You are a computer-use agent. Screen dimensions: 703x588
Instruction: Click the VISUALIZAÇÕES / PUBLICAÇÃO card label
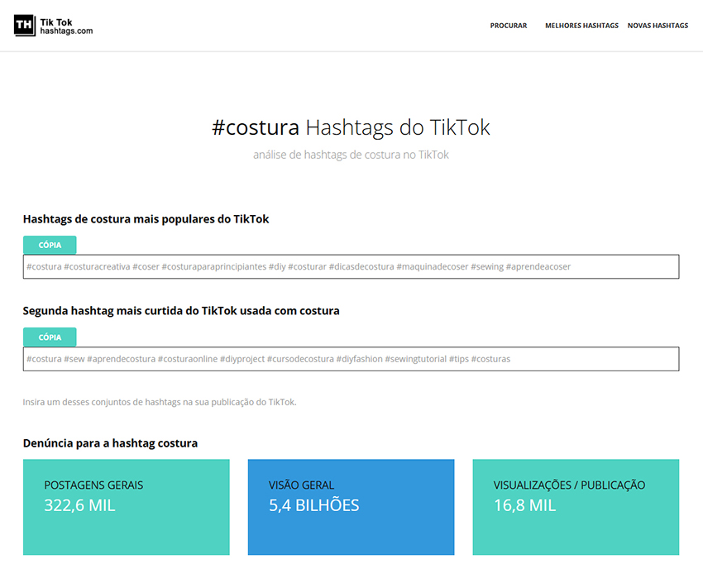tap(569, 485)
